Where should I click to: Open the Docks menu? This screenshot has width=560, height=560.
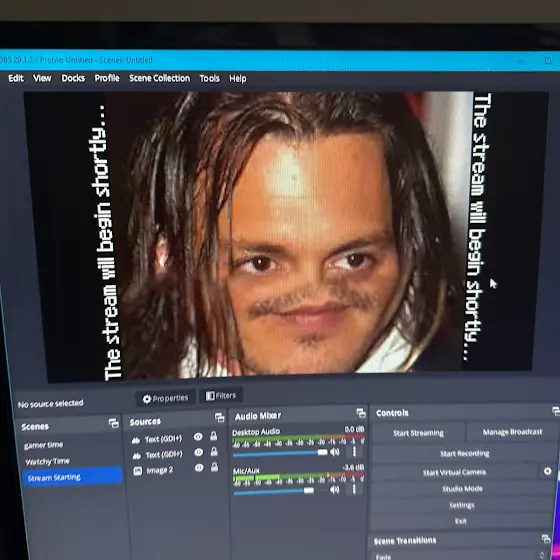coord(73,78)
